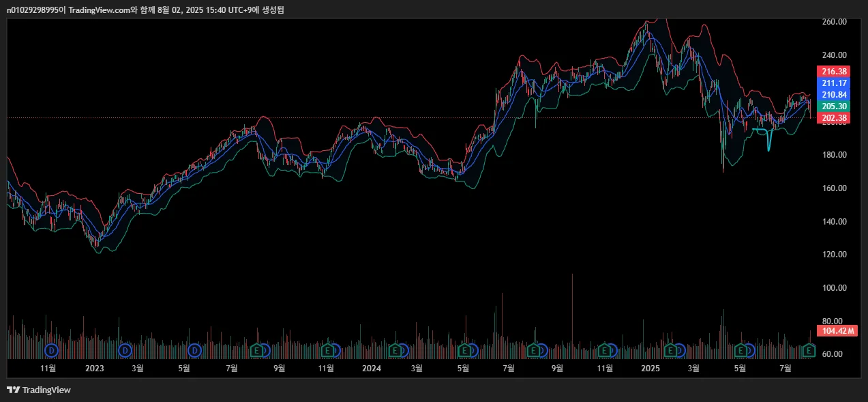This screenshot has width=868, height=402.
Task: Select the 180.00 price axis value
Action: point(834,155)
